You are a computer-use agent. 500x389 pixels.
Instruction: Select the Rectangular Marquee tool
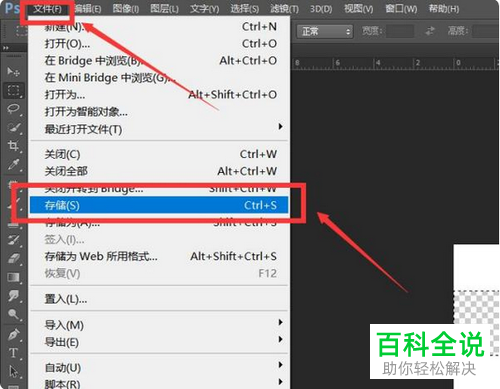click(13, 90)
